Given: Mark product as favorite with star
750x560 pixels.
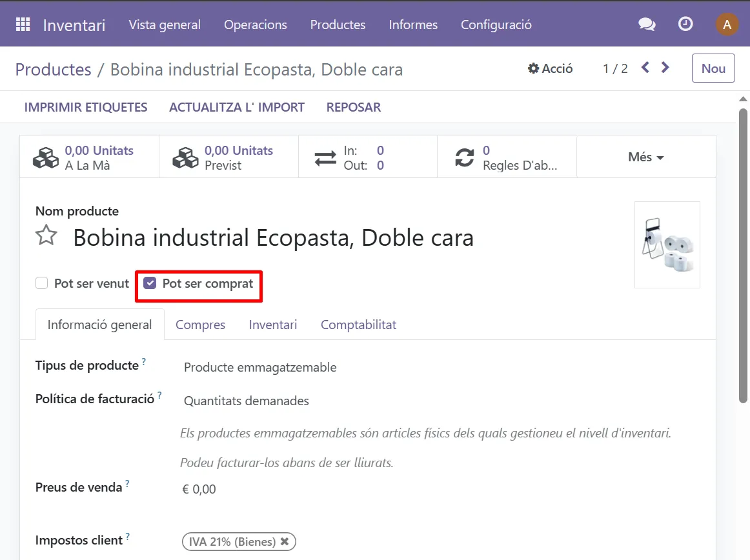Looking at the screenshot, I should pos(46,235).
